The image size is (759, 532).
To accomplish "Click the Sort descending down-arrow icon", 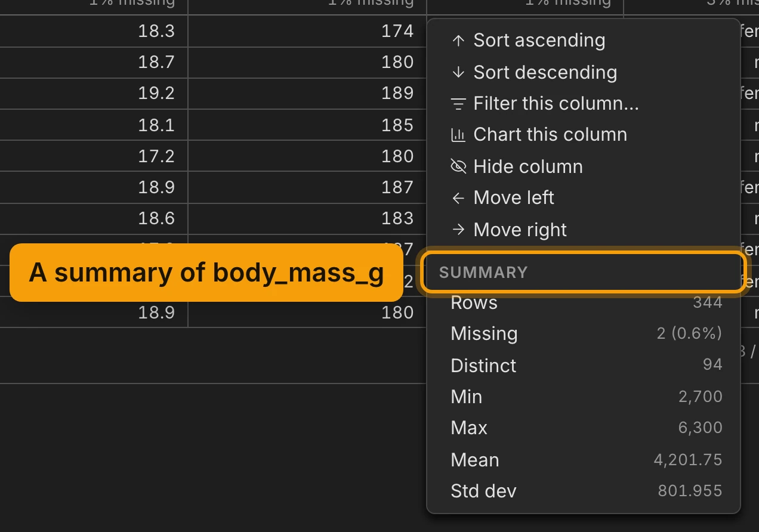I will point(458,72).
